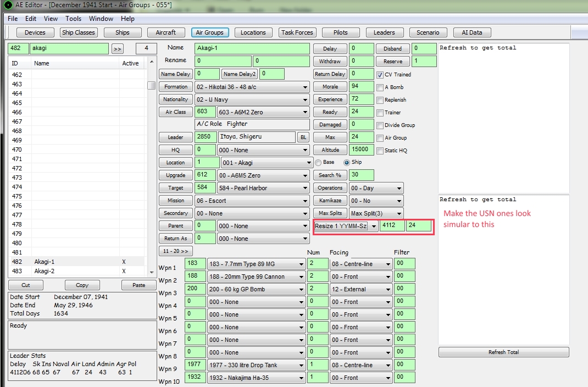The height and width of the screenshot is (387, 588).
Task: Switch to the Ship Classes editor
Action: click(79, 32)
